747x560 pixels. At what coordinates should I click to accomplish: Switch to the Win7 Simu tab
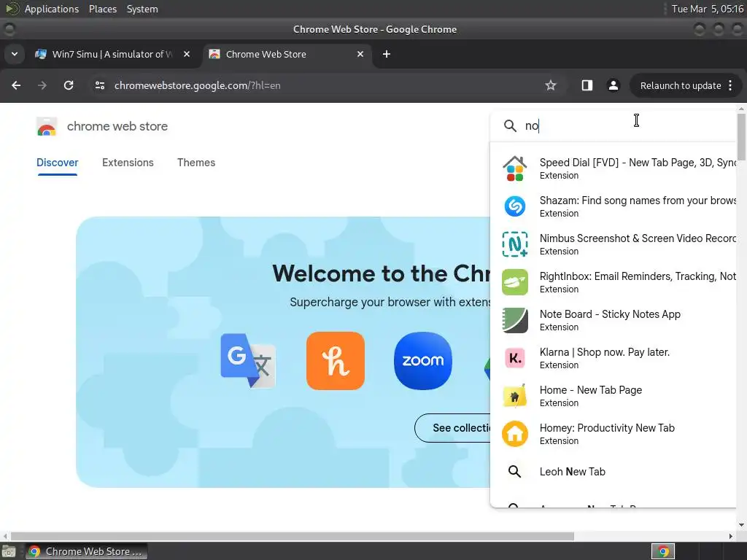pos(112,54)
